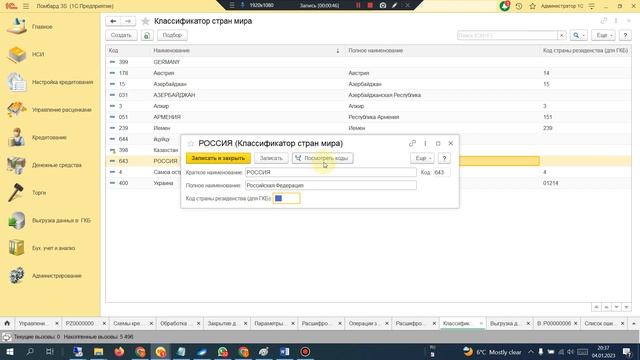The width and height of the screenshot is (640, 360).
Task: Open the help question mark in РОССИЯ dialog
Action: click(x=444, y=158)
